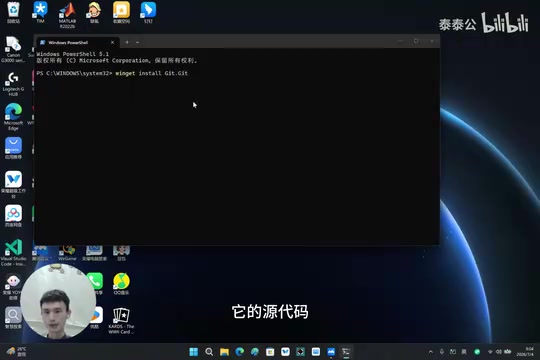Open the volume control in the system tray
540x360 pixels.
pyautogui.click(x=498, y=352)
